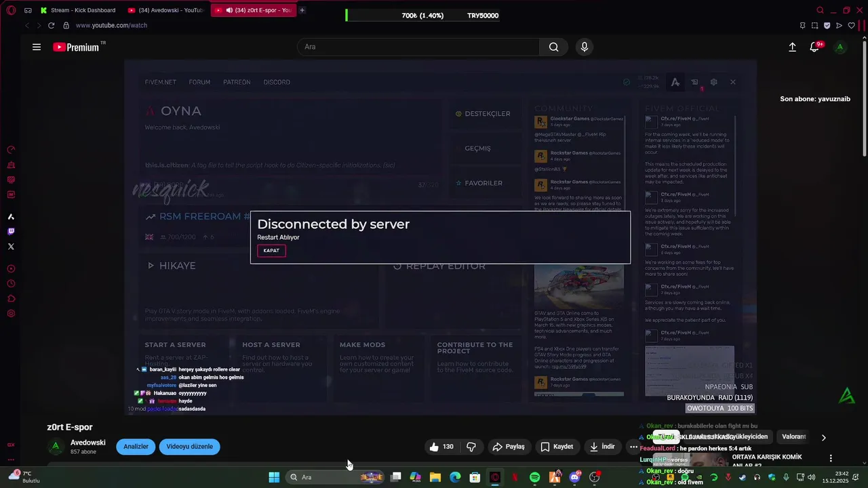Toggle the ad blocker shield icon
Image resolution: width=868 pixels, height=488 pixels.
(x=827, y=25)
